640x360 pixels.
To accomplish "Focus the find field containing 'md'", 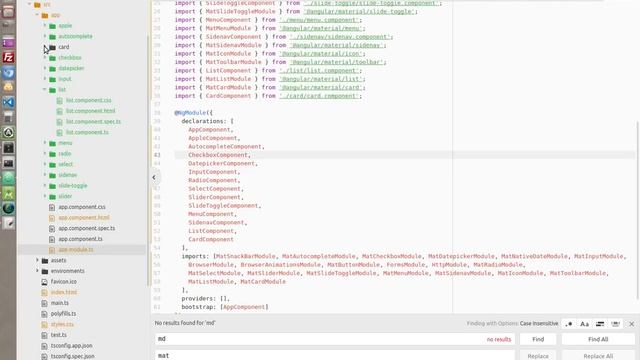I will 335,339.
